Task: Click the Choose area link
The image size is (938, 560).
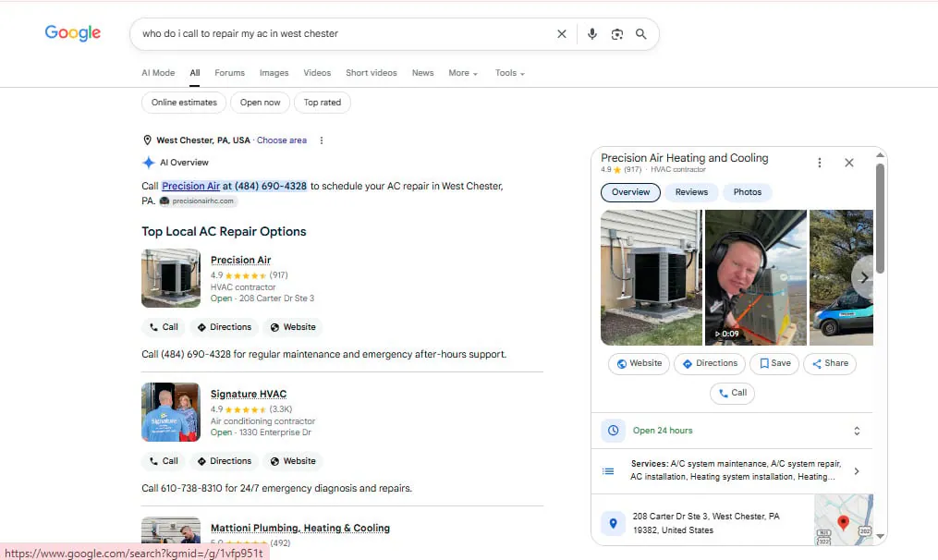Action: (x=282, y=140)
